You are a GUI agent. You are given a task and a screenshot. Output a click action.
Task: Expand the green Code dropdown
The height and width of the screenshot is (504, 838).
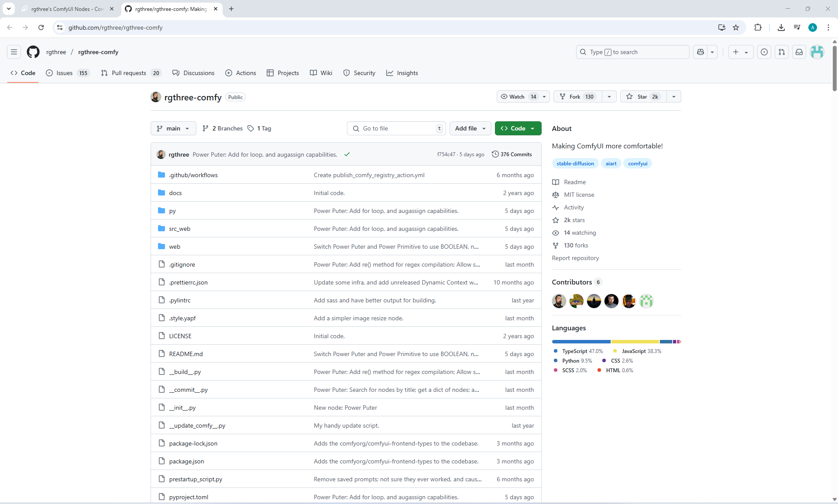point(518,128)
